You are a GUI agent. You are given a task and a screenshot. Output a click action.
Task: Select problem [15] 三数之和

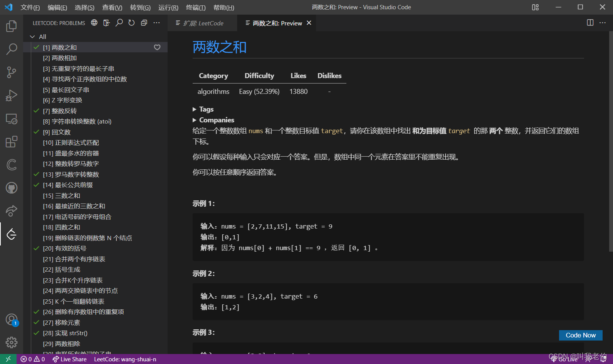tap(96, 195)
